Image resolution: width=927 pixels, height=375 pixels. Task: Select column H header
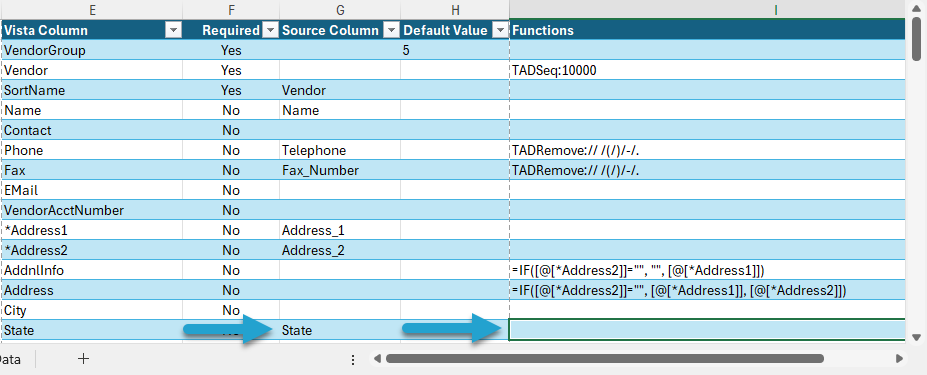pyautogui.click(x=455, y=9)
